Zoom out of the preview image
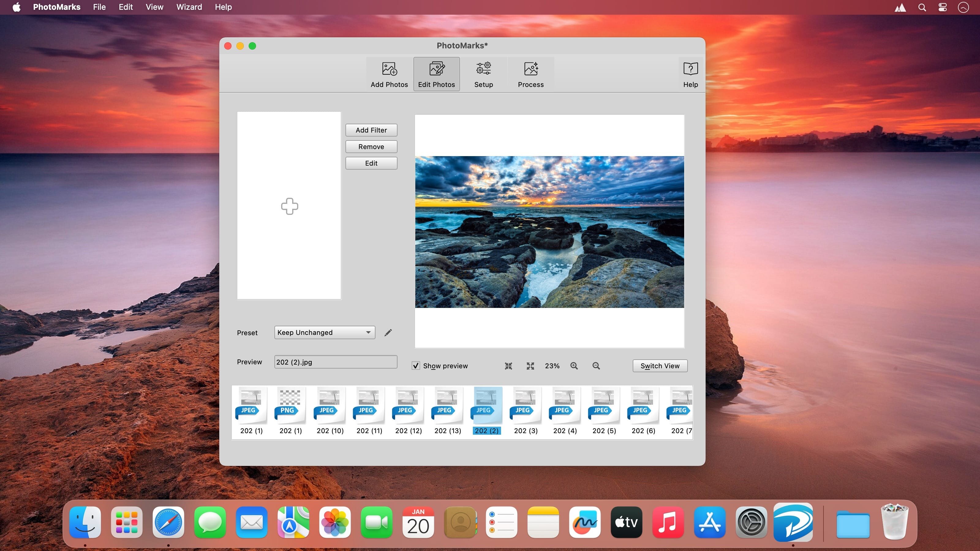Screen dimensions: 980x551 coord(596,366)
